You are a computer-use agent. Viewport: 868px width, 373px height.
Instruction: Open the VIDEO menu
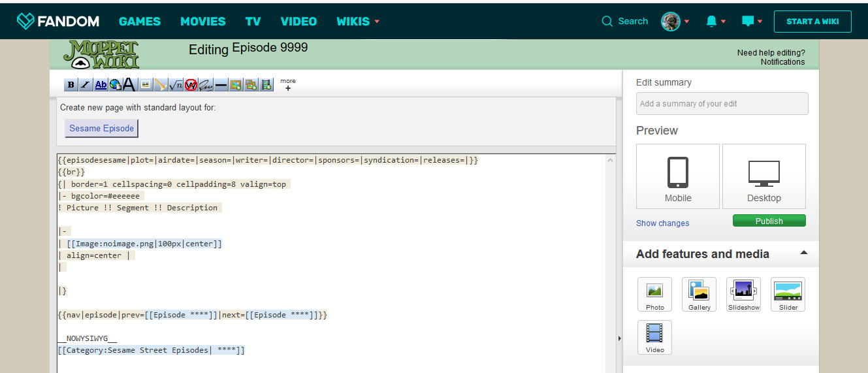[298, 22]
